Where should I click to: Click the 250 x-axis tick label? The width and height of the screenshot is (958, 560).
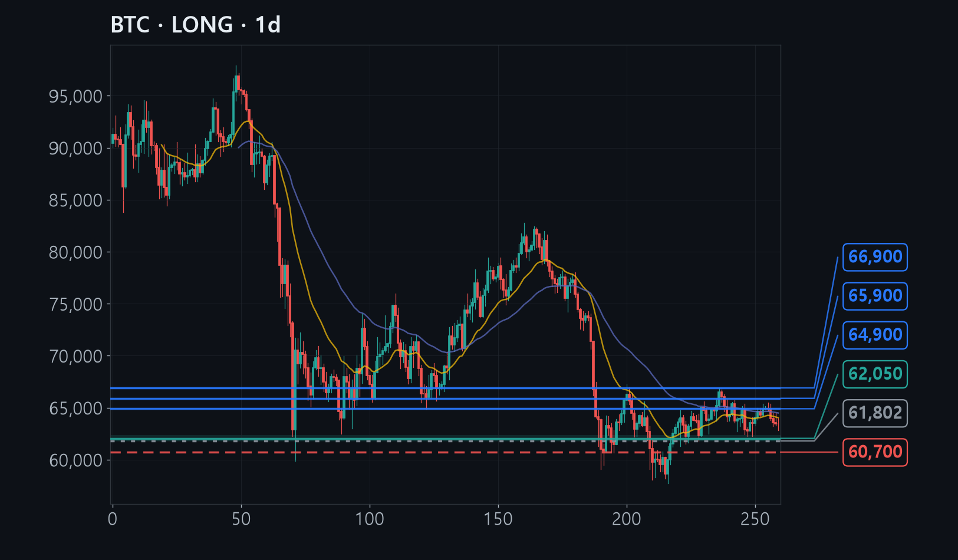coord(755,519)
